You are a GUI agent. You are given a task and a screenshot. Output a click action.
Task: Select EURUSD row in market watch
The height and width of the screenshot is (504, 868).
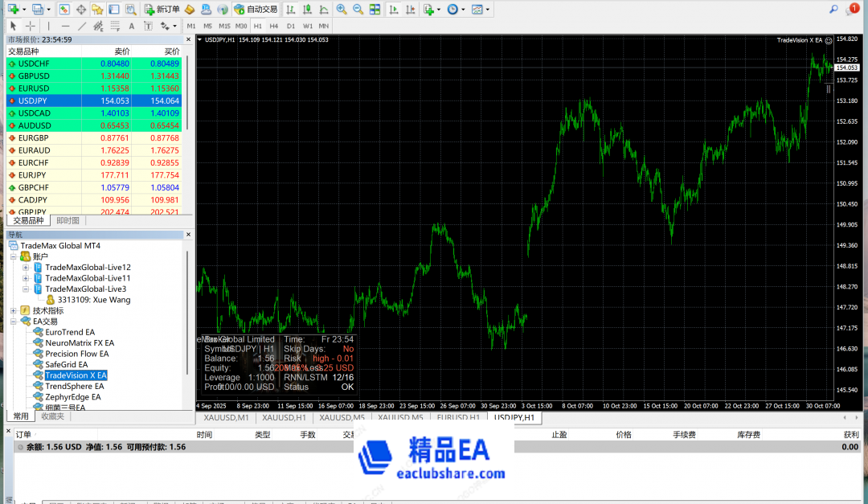click(93, 88)
